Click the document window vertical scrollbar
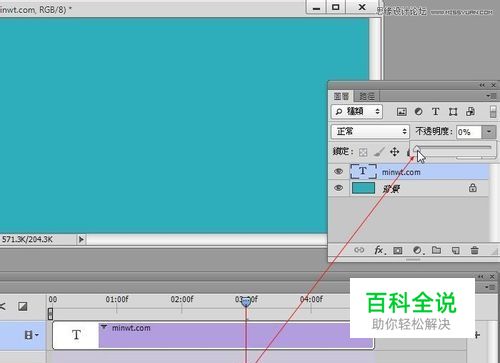 point(375,49)
